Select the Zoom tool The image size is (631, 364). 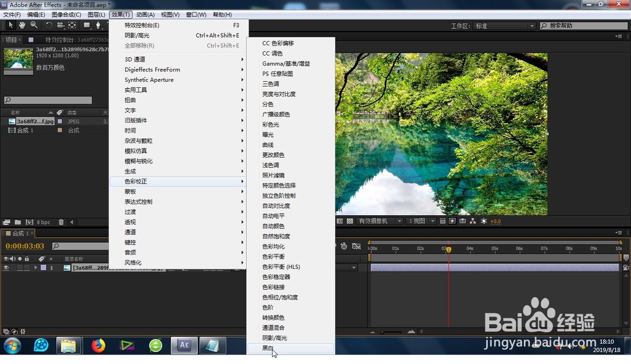pos(33,25)
